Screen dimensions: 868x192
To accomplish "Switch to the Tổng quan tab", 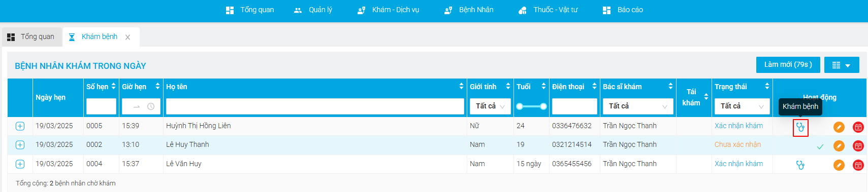I will tap(31, 37).
